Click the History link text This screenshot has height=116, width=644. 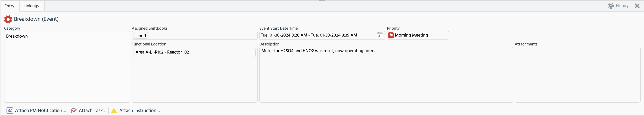pyautogui.click(x=622, y=6)
